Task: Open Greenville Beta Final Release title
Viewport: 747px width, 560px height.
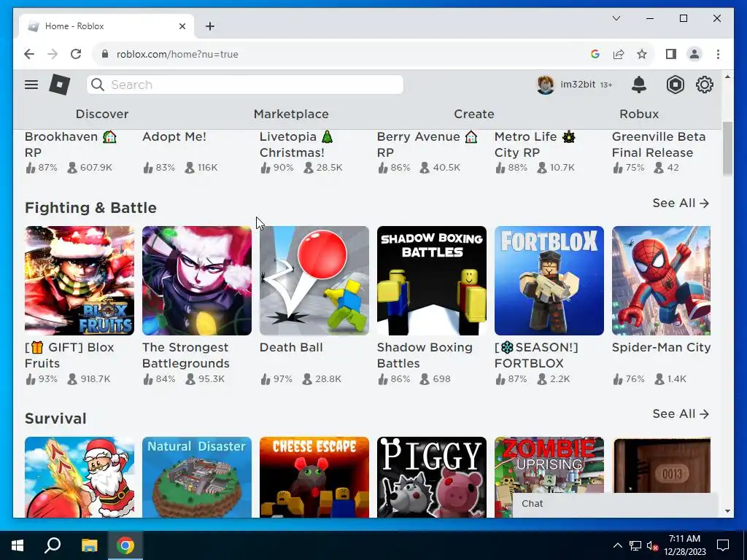Action: (x=659, y=144)
